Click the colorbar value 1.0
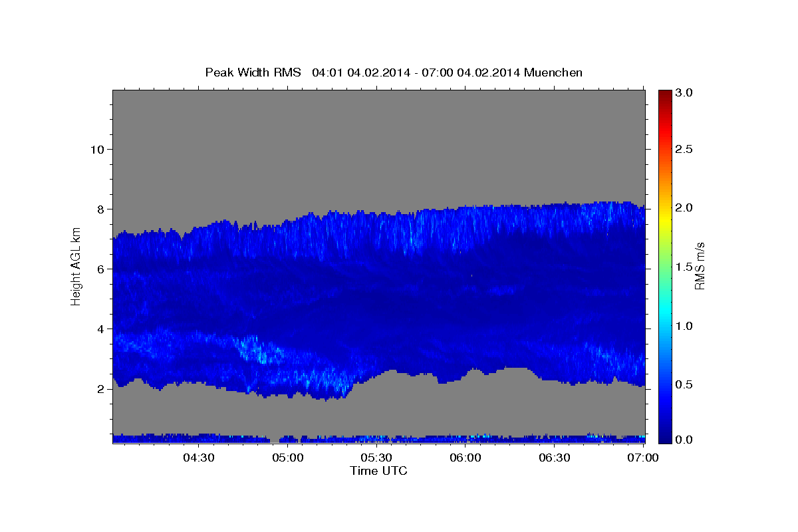The width and height of the screenshot is (798, 532). [685, 326]
